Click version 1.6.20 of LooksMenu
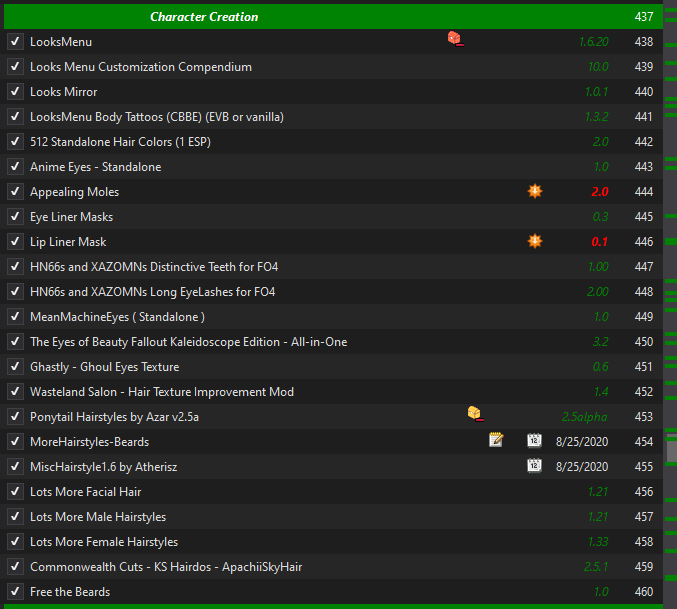The image size is (677, 609). click(593, 42)
